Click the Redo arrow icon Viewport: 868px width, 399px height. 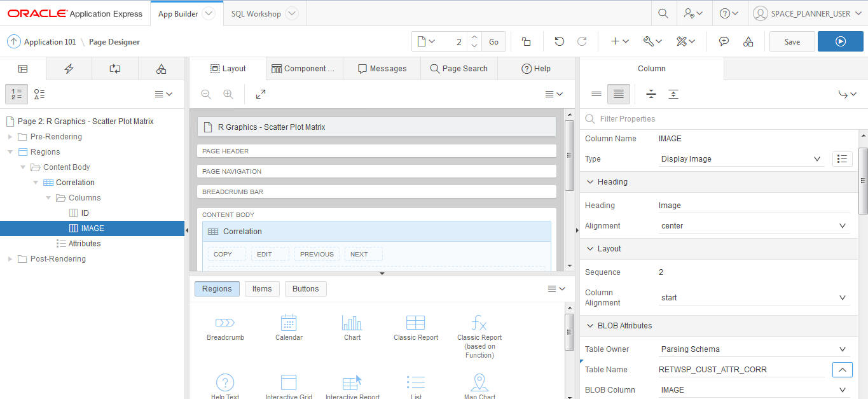(x=582, y=41)
